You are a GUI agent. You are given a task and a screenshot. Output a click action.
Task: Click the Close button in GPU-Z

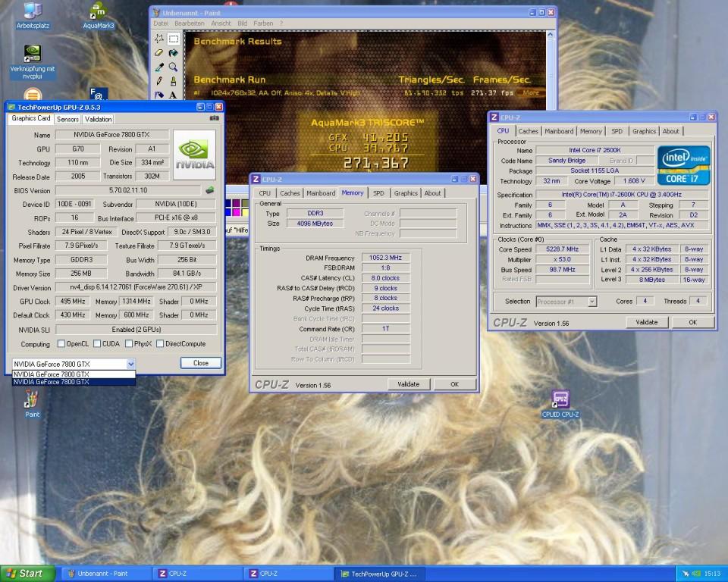pyautogui.click(x=201, y=363)
